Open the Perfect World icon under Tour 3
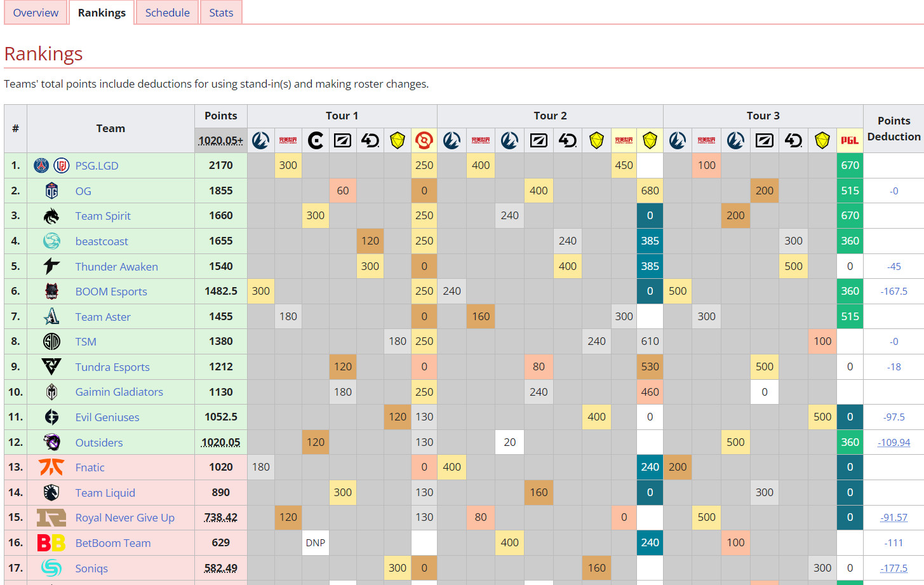924x585 pixels. pyautogui.click(x=707, y=140)
